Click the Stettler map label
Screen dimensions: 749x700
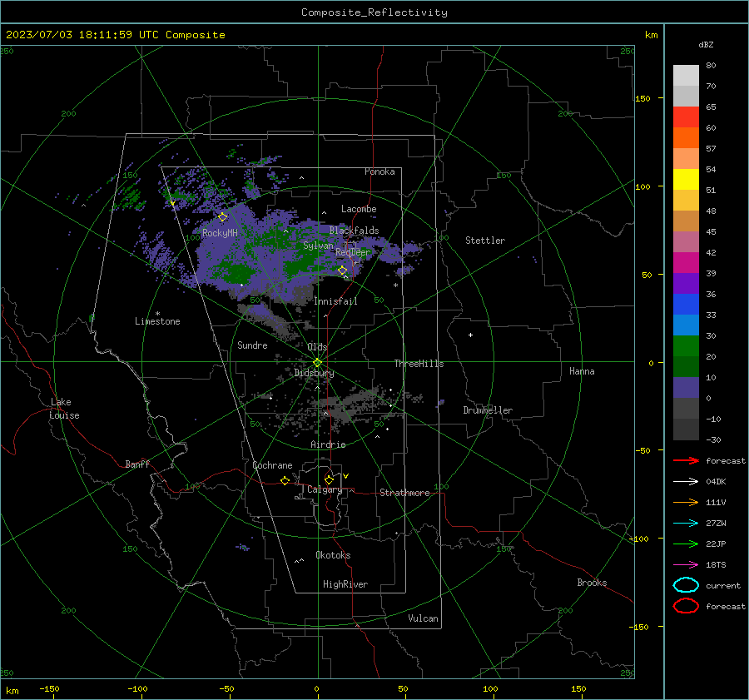485,241
